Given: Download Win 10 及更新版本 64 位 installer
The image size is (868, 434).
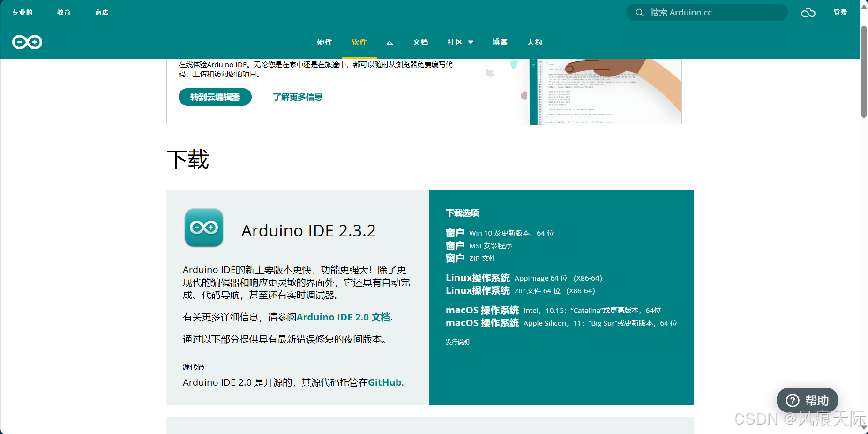Looking at the screenshot, I should [500, 233].
